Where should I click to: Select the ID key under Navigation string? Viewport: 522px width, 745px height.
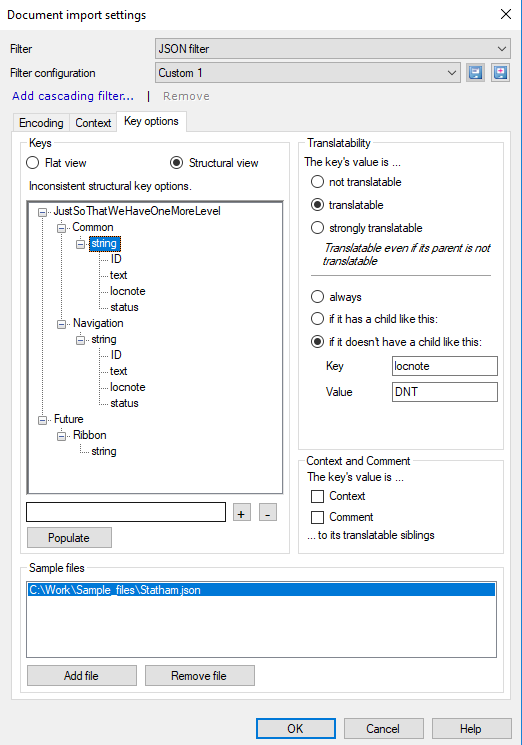point(116,355)
